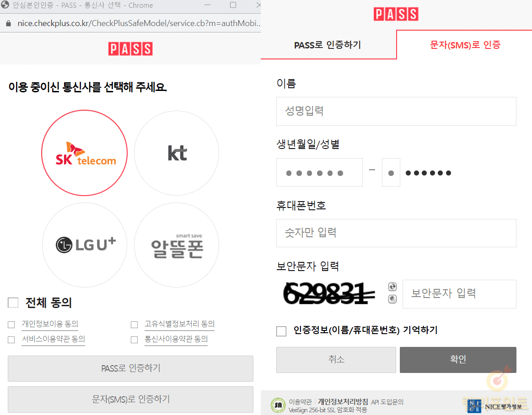Switch to the PASS로 인증하기 tab
Viewport: 532px width, 415px height.
[328, 45]
